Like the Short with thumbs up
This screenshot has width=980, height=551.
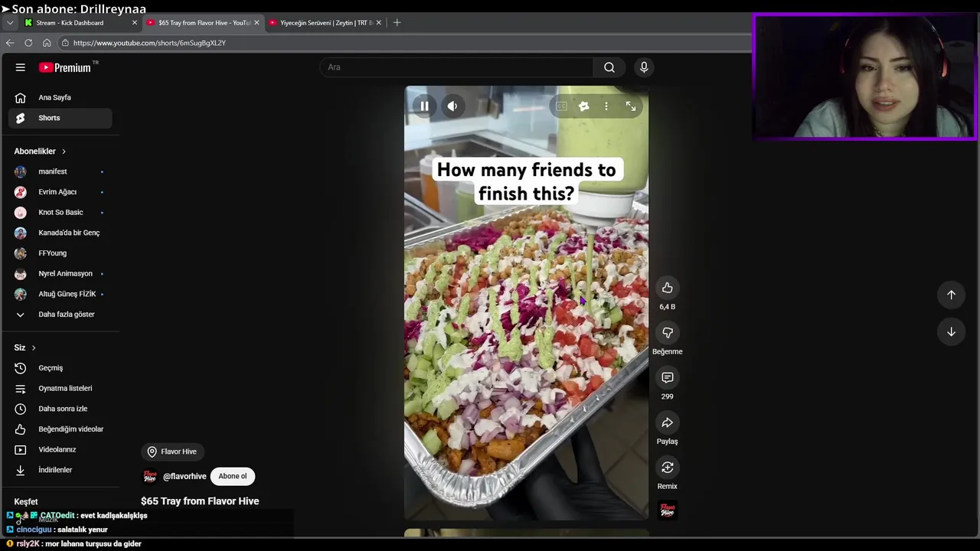tap(668, 288)
